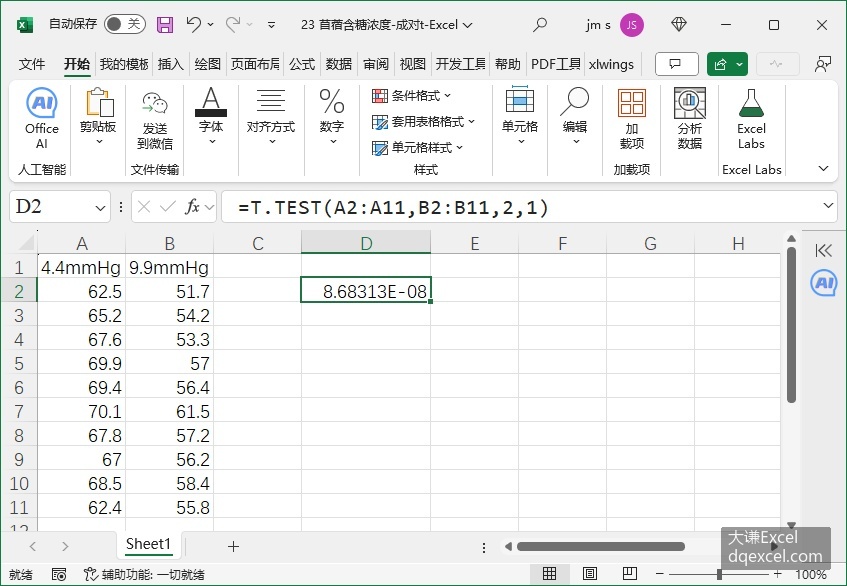Click the macro recording status bar icon
The height and width of the screenshot is (586, 847).
(x=59, y=574)
